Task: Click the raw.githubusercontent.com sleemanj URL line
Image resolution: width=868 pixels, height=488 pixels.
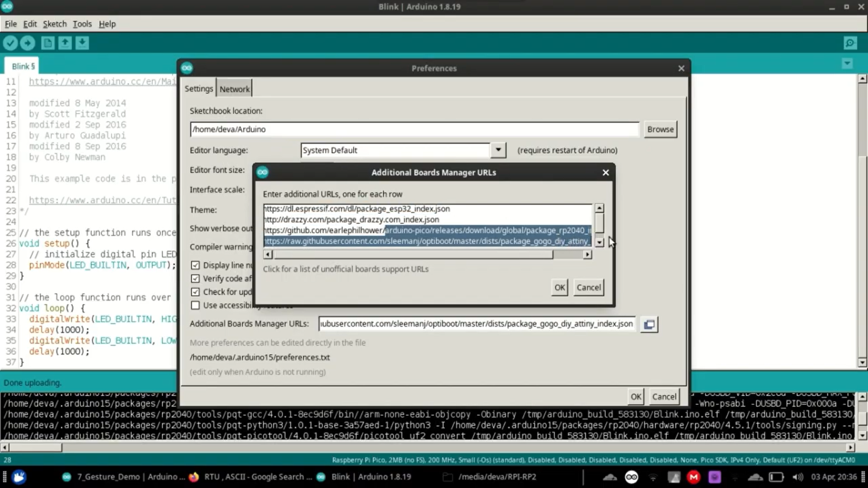Action: click(428, 241)
